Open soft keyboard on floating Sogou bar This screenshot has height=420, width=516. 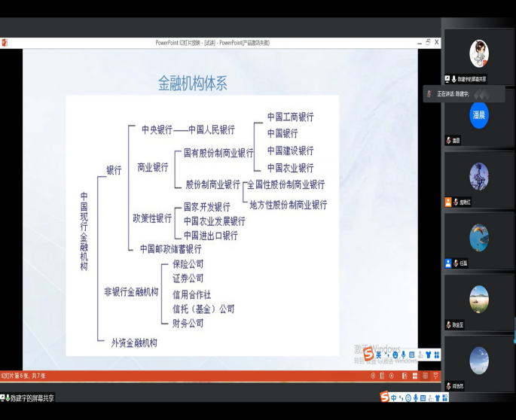coord(412,355)
